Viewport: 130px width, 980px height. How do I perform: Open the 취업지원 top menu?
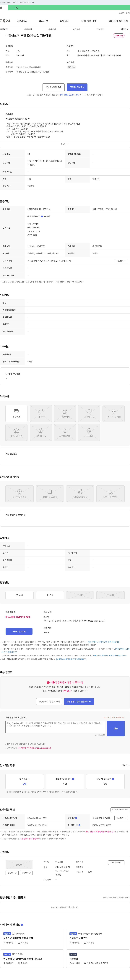tap(43, 21)
